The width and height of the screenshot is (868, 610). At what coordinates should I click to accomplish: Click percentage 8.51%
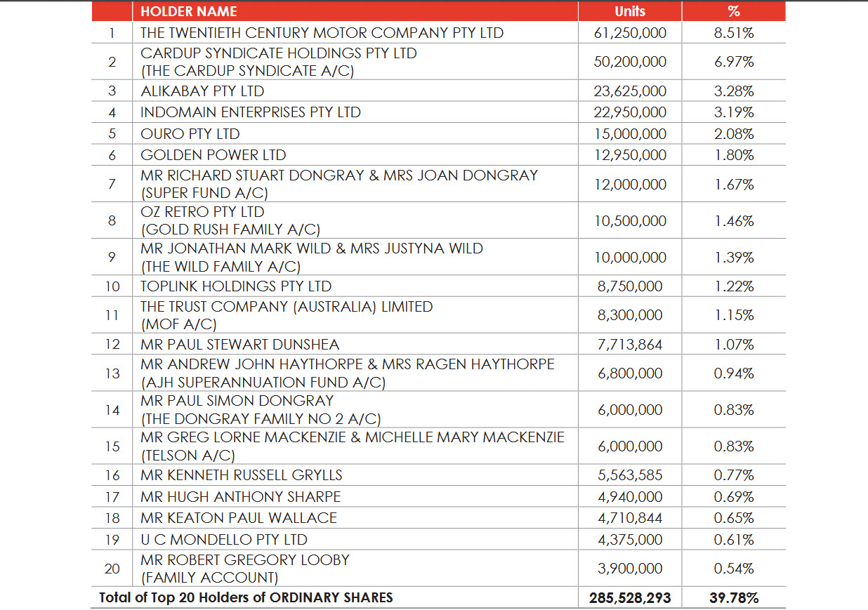[x=734, y=33]
